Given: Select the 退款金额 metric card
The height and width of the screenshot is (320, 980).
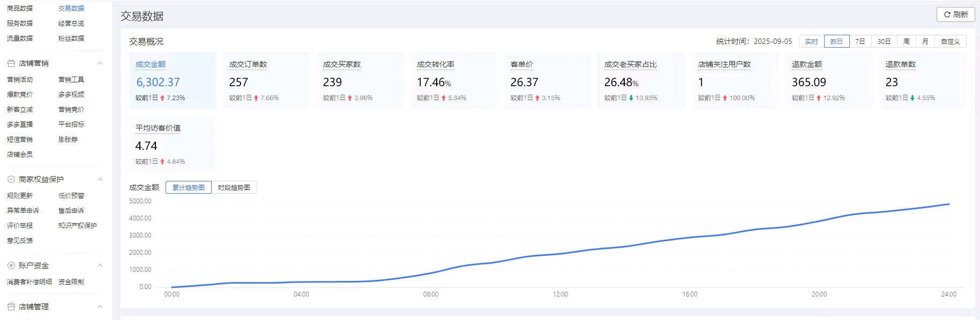Looking at the screenshot, I should 829,80.
